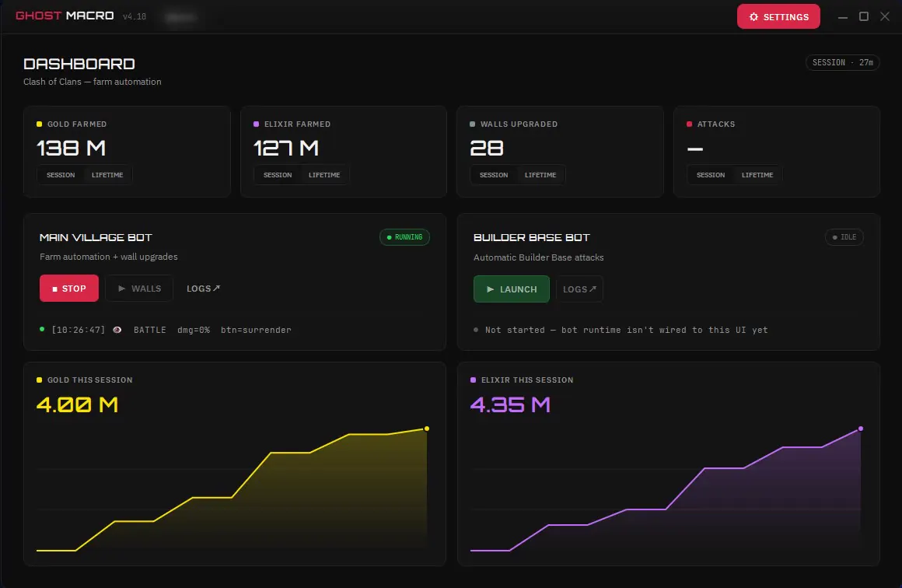Open the Settings panel
902x588 pixels.
coord(778,16)
